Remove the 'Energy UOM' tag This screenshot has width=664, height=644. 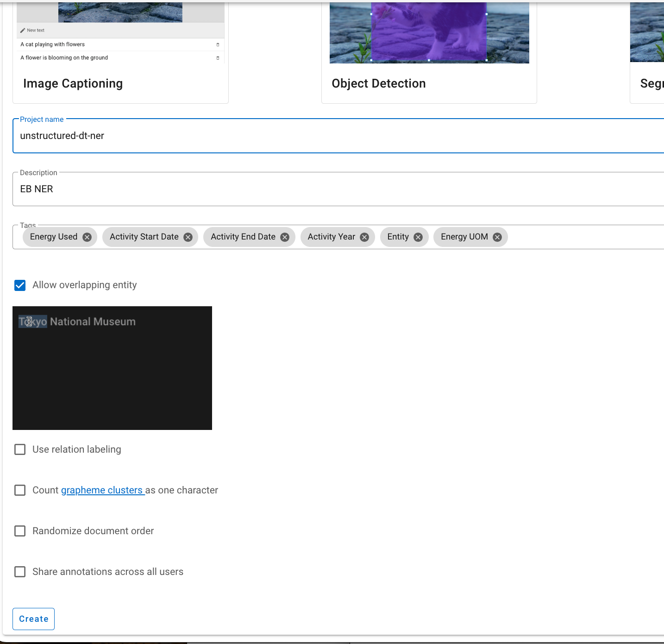point(497,237)
